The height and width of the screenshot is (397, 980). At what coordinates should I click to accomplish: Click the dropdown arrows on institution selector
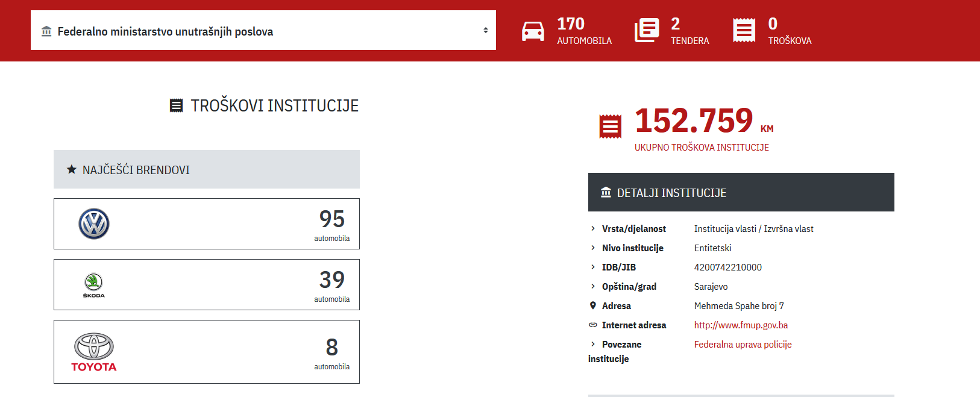pyautogui.click(x=485, y=30)
